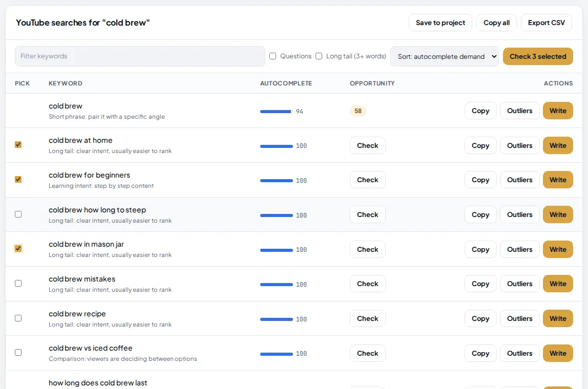
Task: Outliers for 'cold brew vs iced coffee'
Action: coord(519,353)
